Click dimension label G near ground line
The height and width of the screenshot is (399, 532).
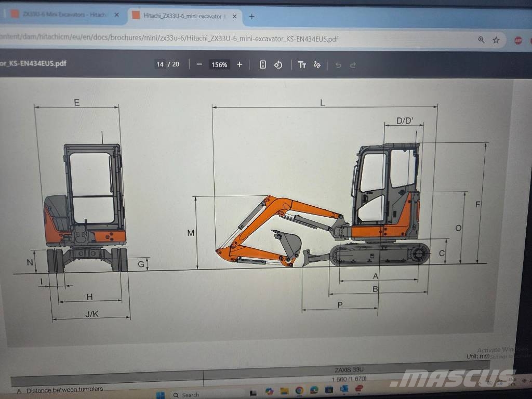click(x=141, y=264)
